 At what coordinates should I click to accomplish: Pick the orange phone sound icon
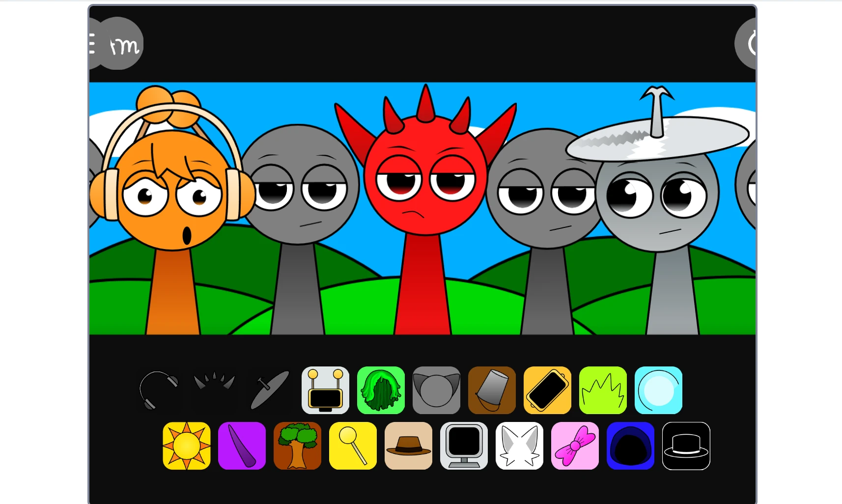pyautogui.click(x=547, y=391)
